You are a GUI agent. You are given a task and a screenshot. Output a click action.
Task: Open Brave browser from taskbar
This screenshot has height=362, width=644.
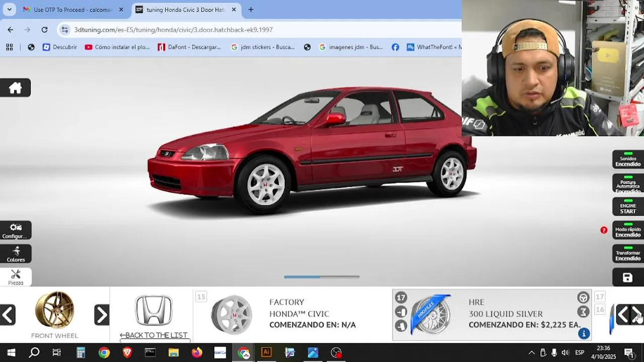click(127, 352)
